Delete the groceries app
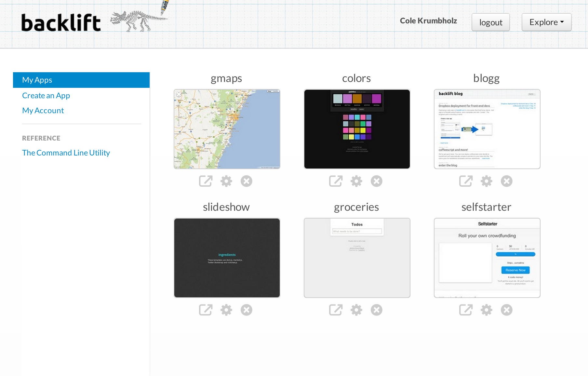This screenshot has height=376, width=588. pos(377,310)
